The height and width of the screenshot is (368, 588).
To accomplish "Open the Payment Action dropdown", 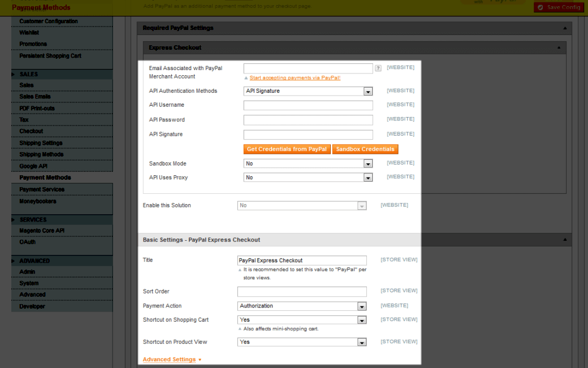I will click(x=302, y=306).
